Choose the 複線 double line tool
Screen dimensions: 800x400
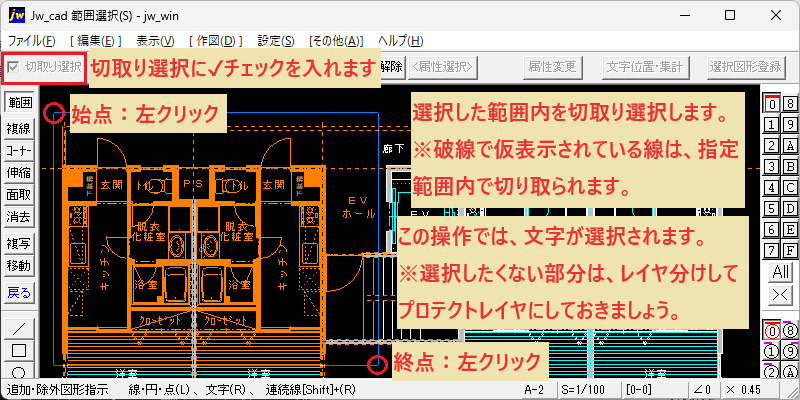point(19,129)
